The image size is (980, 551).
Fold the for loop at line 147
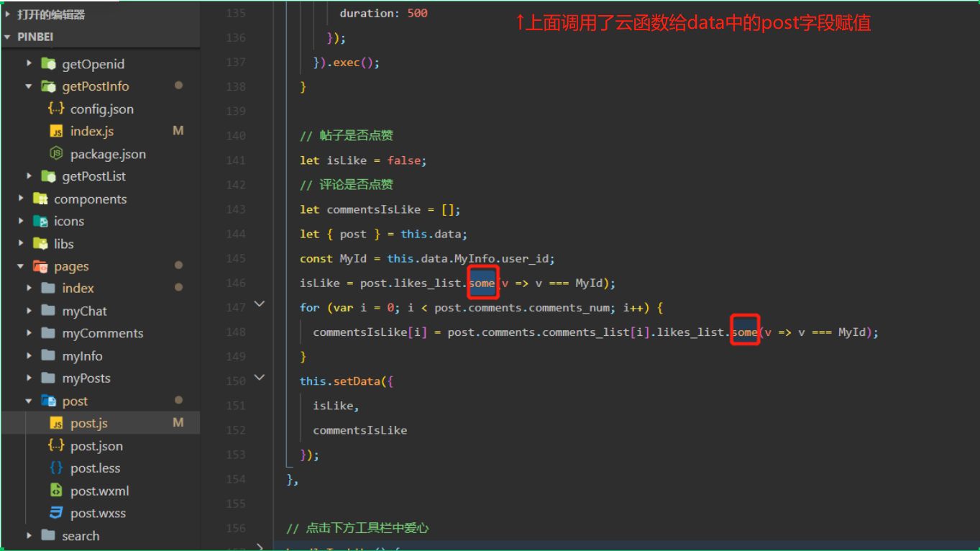click(x=260, y=304)
